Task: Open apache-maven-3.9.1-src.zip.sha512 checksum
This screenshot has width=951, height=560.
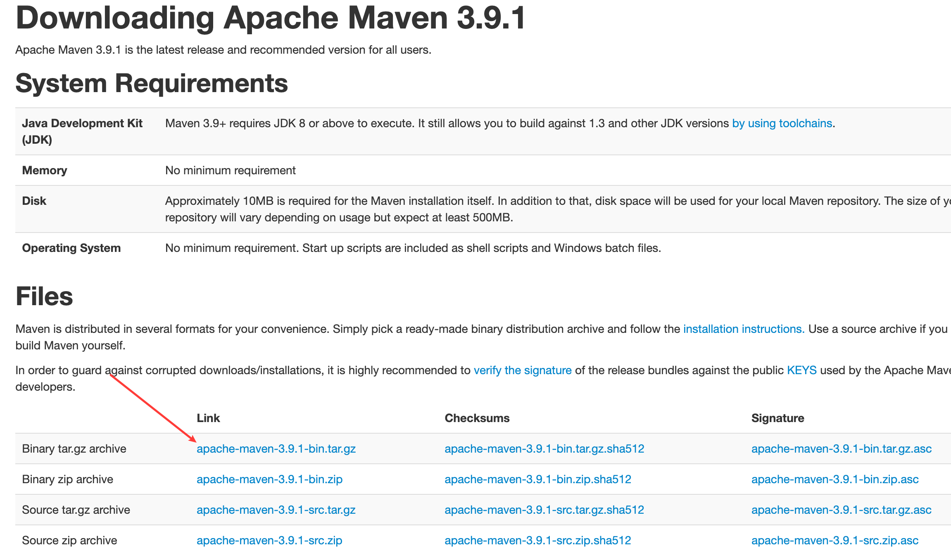Action: click(x=537, y=541)
